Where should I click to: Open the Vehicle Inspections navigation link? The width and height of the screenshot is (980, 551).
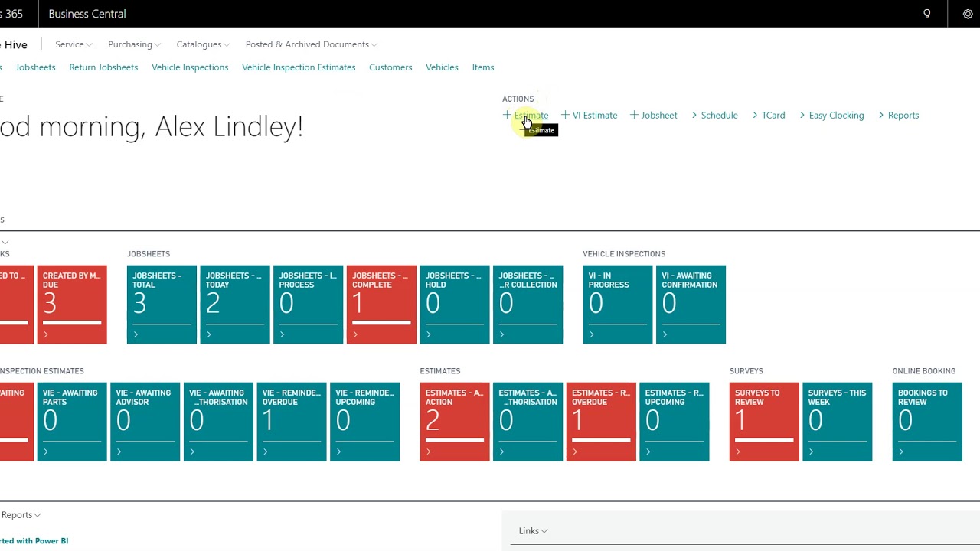190,67
